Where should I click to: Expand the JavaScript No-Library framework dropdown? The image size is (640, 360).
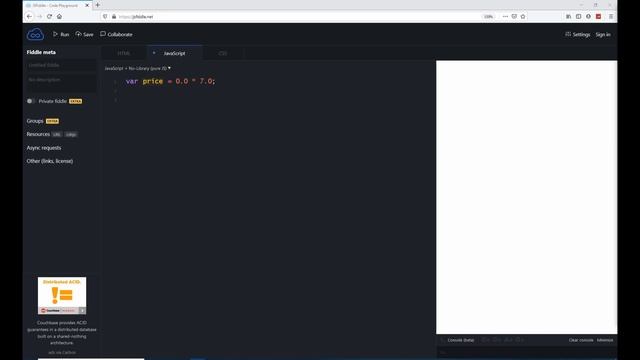(138, 69)
